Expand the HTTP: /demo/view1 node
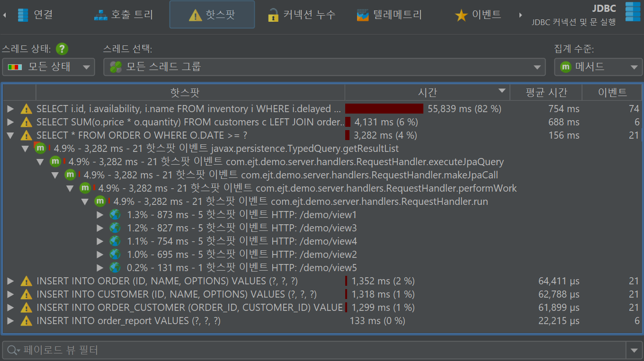 pos(100,215)
